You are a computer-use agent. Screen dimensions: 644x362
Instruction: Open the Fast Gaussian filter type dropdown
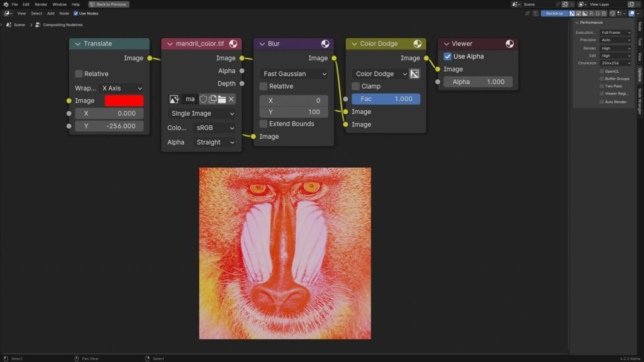tap(293, 74)
